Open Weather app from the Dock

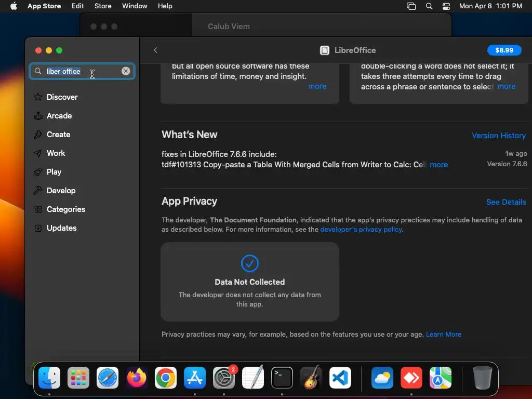click(x=382, y=378)
